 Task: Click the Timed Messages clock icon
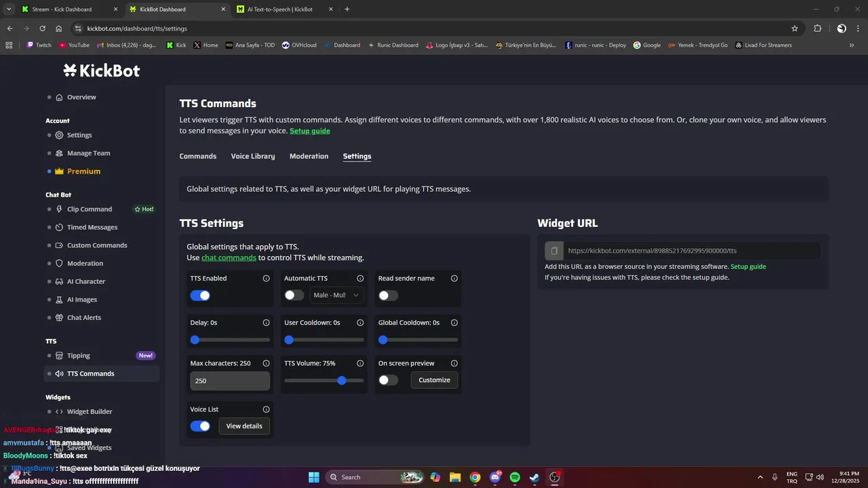coord(60,227)
